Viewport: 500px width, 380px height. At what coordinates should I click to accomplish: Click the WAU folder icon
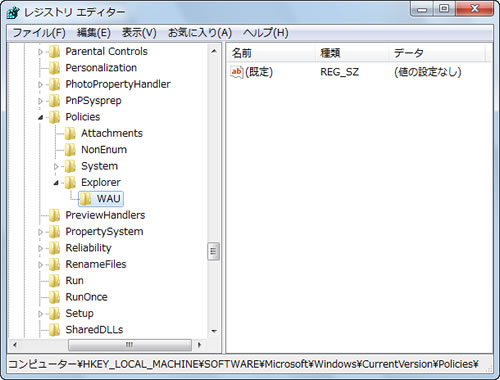coord(86,199)
